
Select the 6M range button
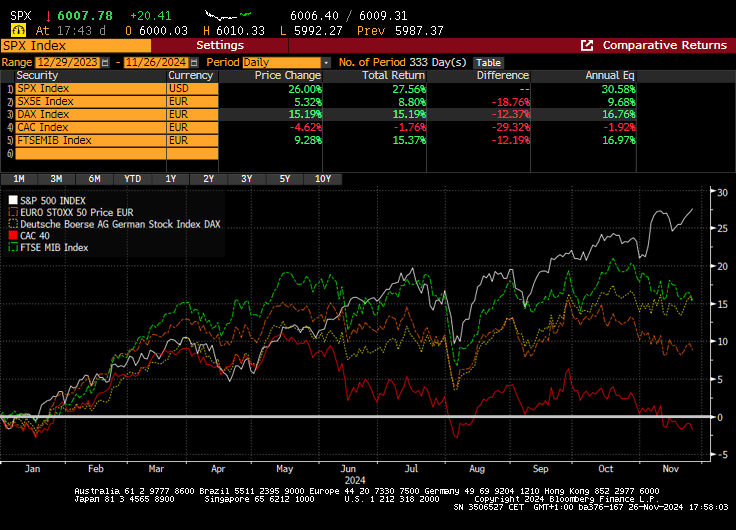(x=94, y=179)
